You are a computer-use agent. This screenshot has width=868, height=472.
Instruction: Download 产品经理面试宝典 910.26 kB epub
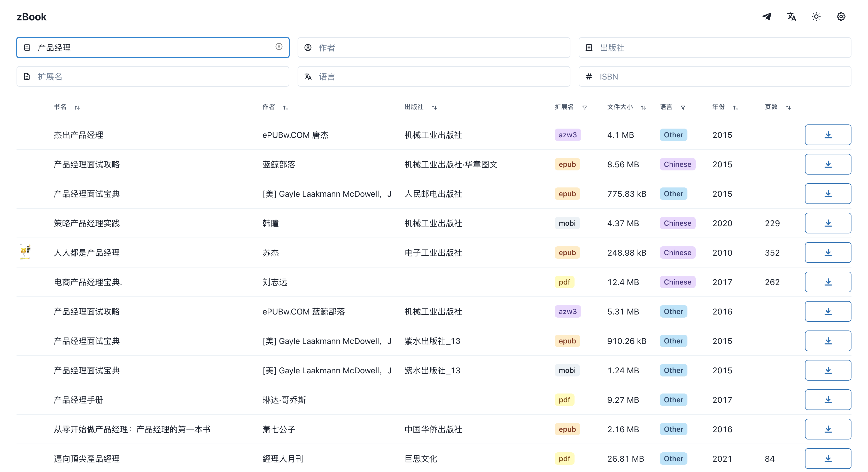click(x=828, y=341)
